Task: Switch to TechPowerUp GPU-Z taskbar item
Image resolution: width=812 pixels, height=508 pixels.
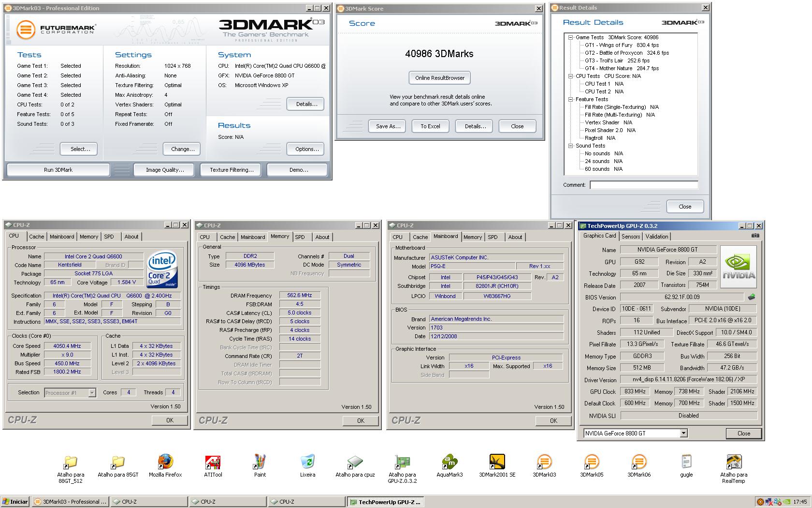Action: (385, 502)
